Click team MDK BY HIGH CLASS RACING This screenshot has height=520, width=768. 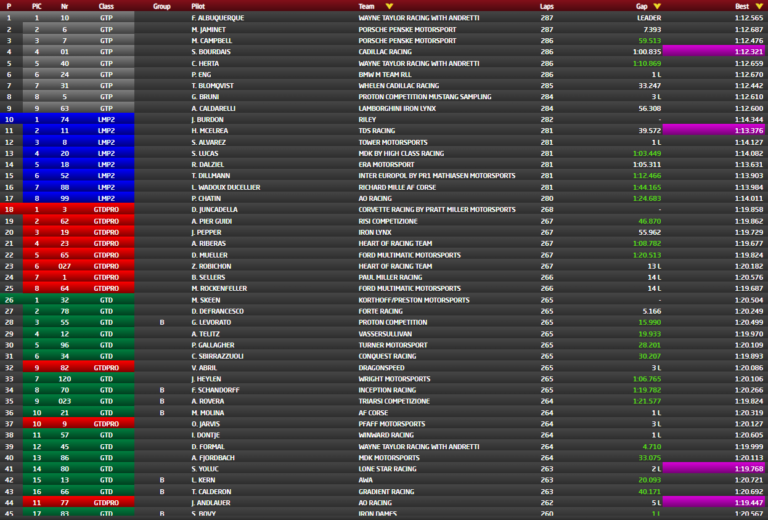401,153
